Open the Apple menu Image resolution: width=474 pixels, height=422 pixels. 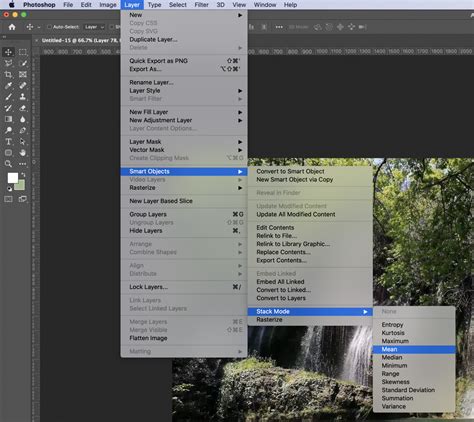12,5
